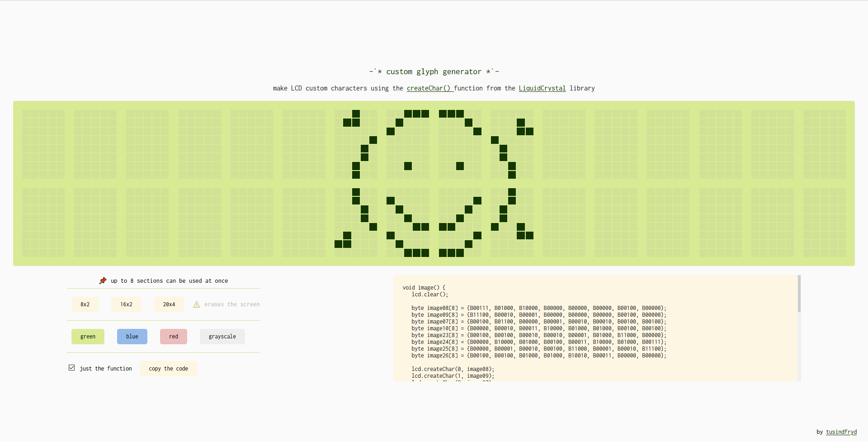Viewport: 868px width, 442px height.
Task: Switch display to blue color
Action: 132,337
